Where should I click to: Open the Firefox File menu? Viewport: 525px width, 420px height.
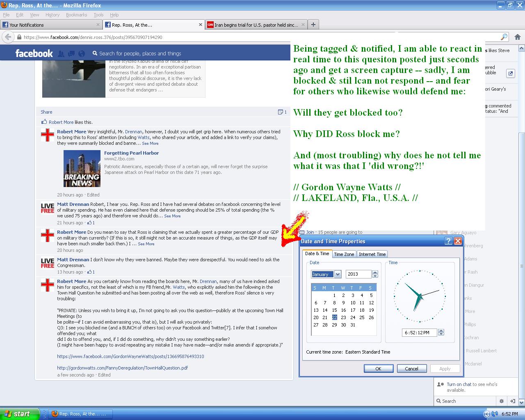[x=6, y=15]
